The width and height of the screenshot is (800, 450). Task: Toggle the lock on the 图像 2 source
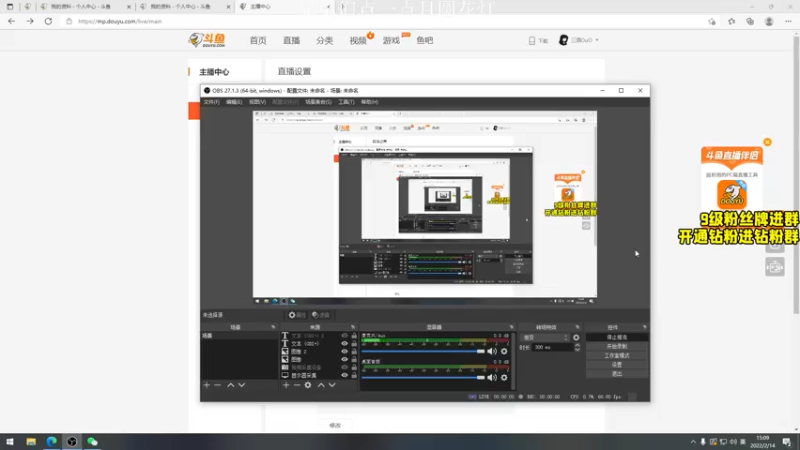[354, 352]
